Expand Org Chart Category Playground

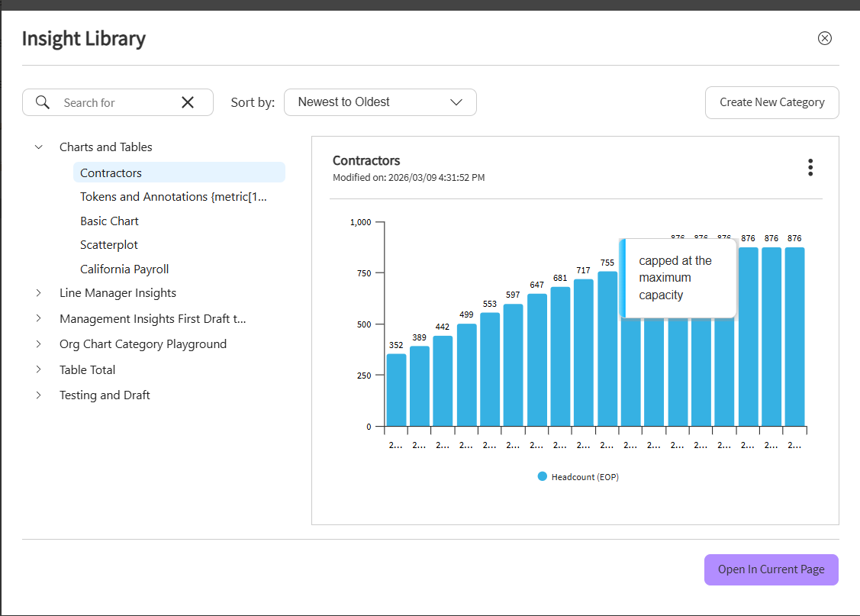click(39, 344)
